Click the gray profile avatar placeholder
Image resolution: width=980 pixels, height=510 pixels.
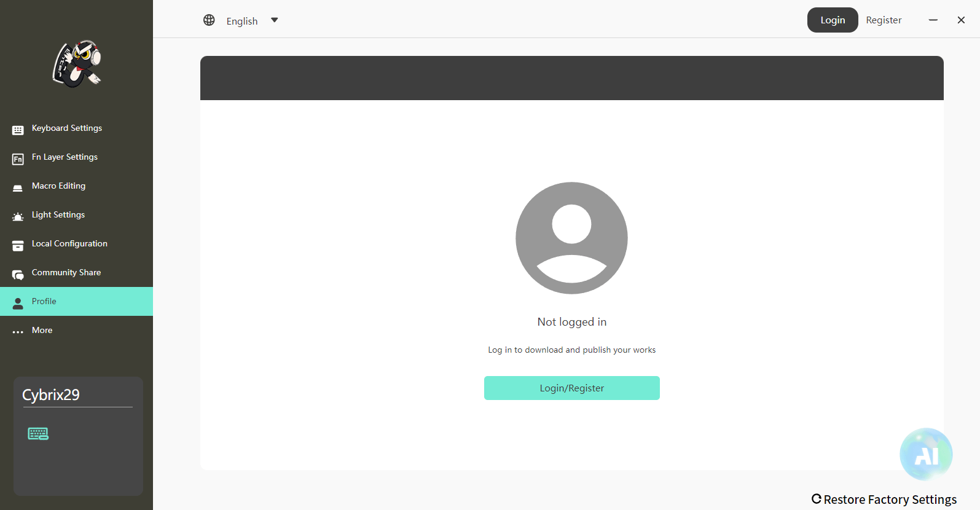571,238
